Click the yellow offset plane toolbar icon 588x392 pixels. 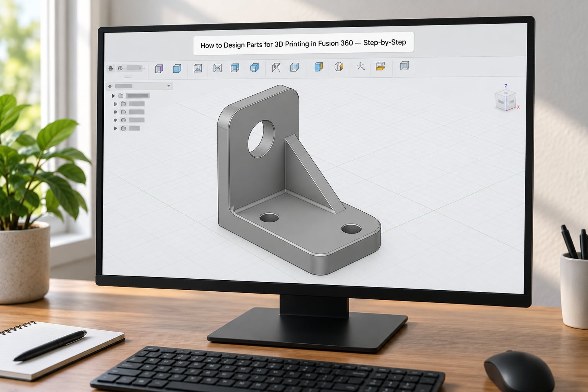coord(380,66)
